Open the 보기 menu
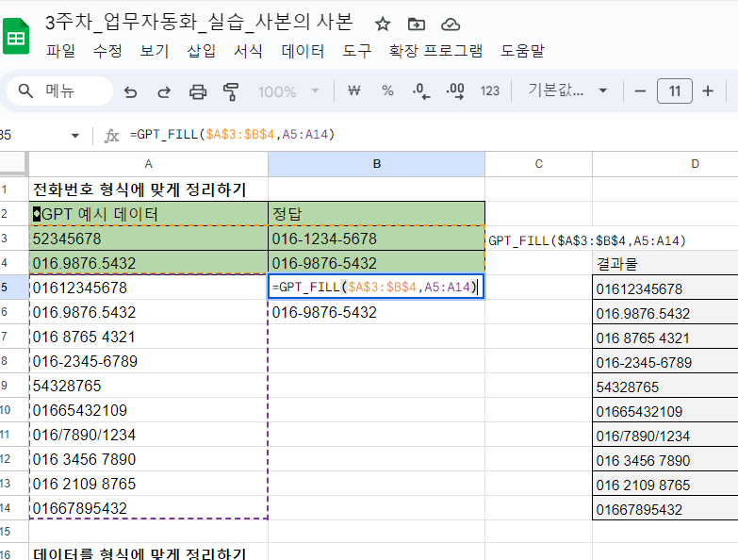This screenshot has width=738, height=560. 155,50
